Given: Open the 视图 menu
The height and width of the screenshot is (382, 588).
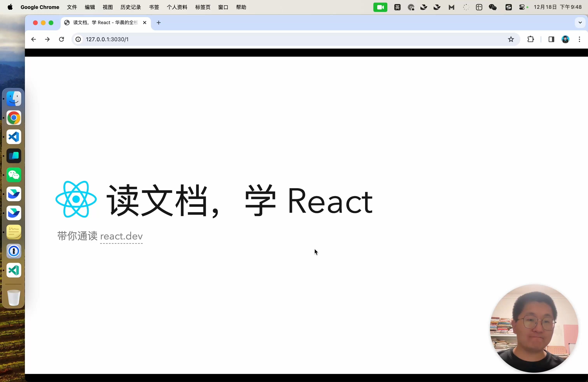Looking at the screenshot, I should click(108, 7).
